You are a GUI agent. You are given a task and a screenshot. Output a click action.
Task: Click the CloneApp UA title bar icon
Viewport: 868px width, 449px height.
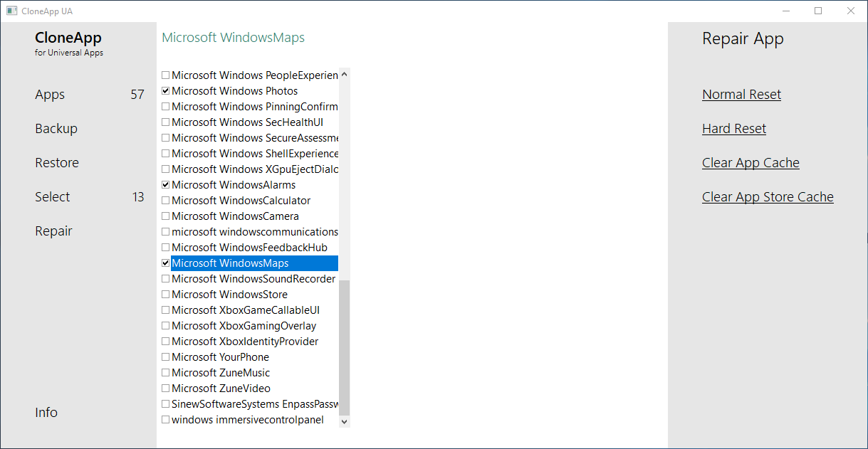coord(11,11)
